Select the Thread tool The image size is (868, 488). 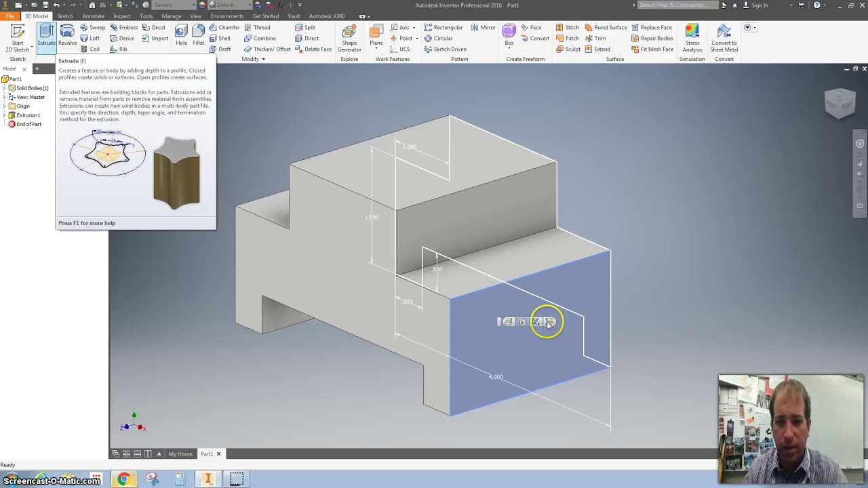[257, 28]
